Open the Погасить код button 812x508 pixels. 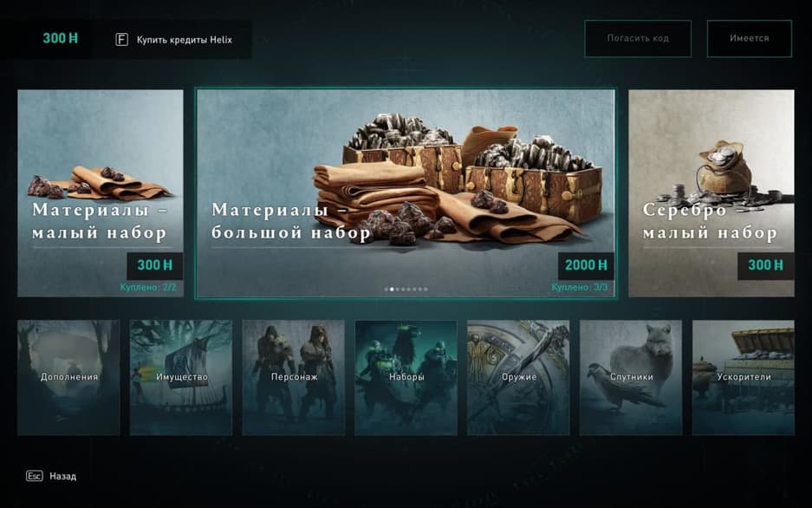(638, 38)
